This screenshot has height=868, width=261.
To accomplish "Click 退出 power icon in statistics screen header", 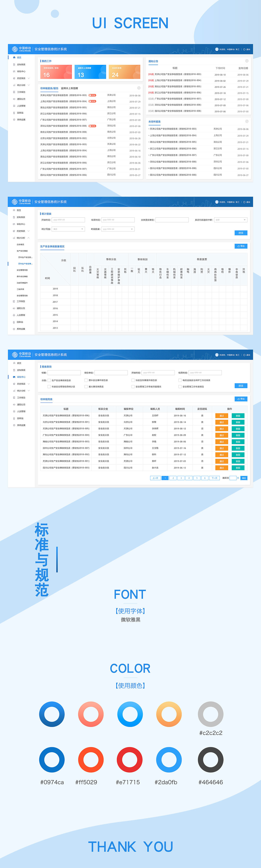I will point(244,202).
